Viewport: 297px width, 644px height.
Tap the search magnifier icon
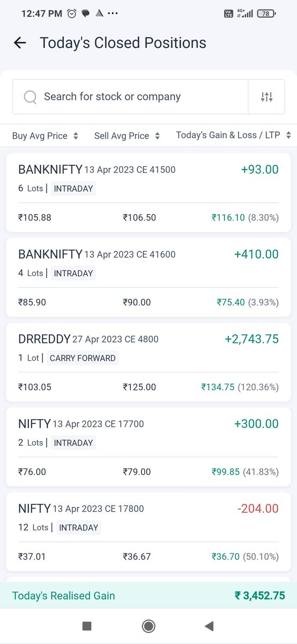point(30,97)
